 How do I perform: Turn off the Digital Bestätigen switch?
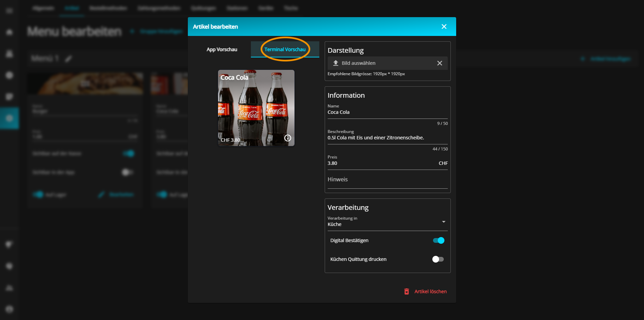(438, 240)
